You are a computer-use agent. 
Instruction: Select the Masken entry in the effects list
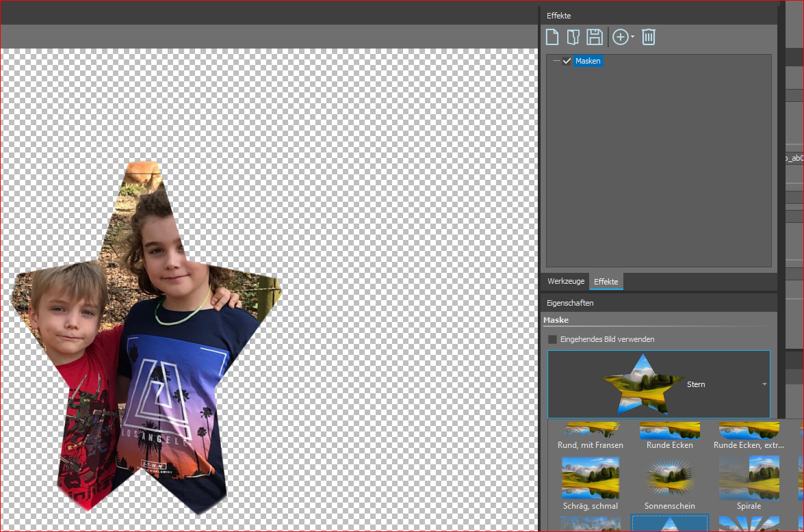(588, 61)
